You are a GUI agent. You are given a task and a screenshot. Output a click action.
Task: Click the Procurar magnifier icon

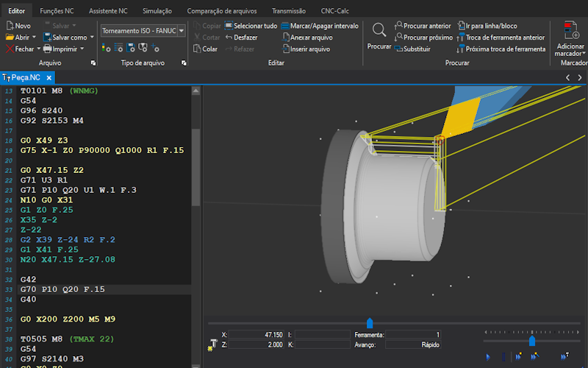pyautogui.click(x=379, y=29)
